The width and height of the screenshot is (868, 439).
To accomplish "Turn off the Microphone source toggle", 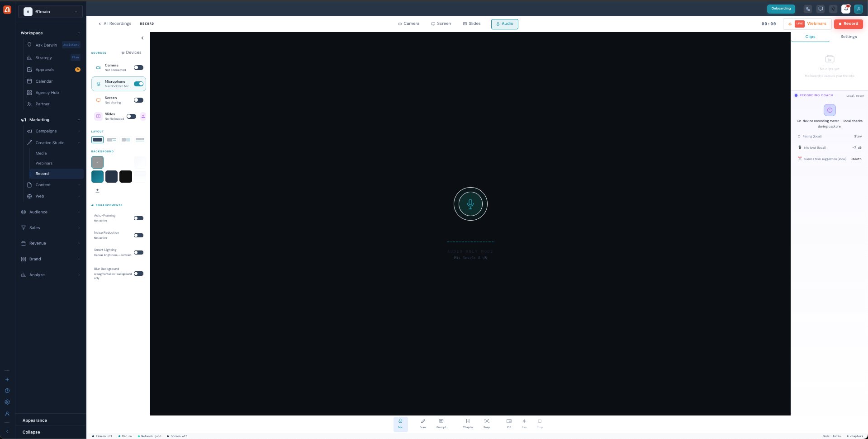I will [138, 84].
